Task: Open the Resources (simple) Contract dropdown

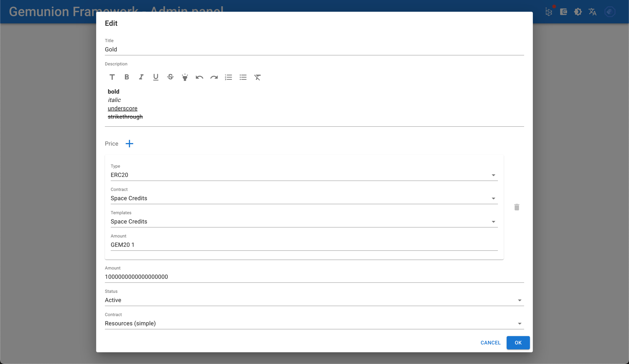Action: tap(314, 324)
